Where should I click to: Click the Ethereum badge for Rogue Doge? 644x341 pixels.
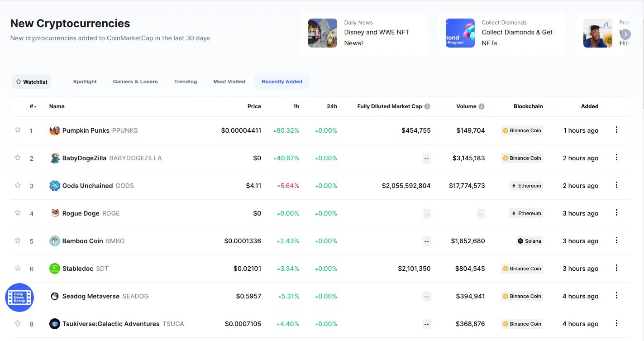[526, 213]
